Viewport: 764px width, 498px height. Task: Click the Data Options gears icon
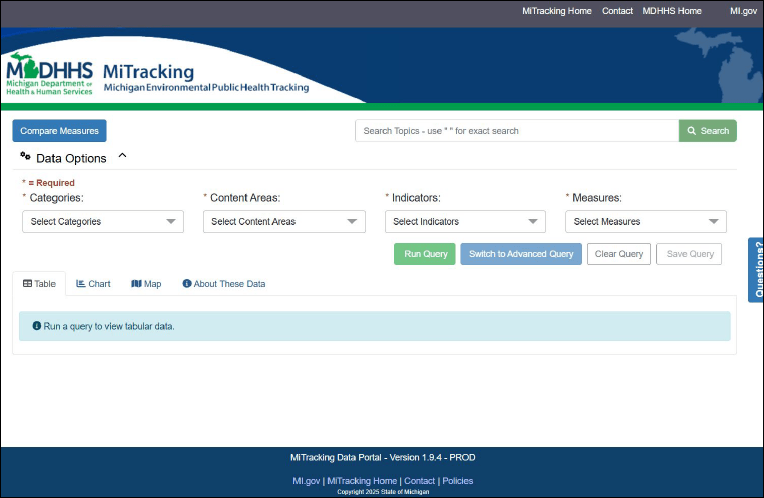[x=25, y=156]
